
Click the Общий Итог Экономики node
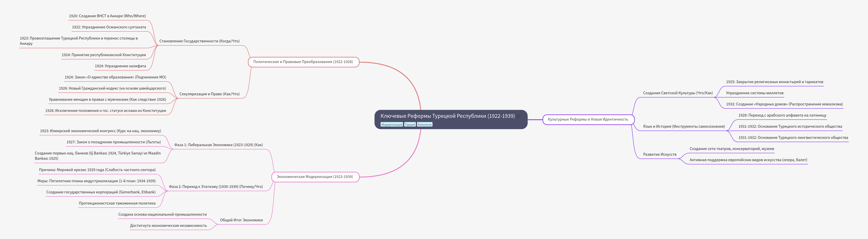pyautogui.click(x=241, y=220)
